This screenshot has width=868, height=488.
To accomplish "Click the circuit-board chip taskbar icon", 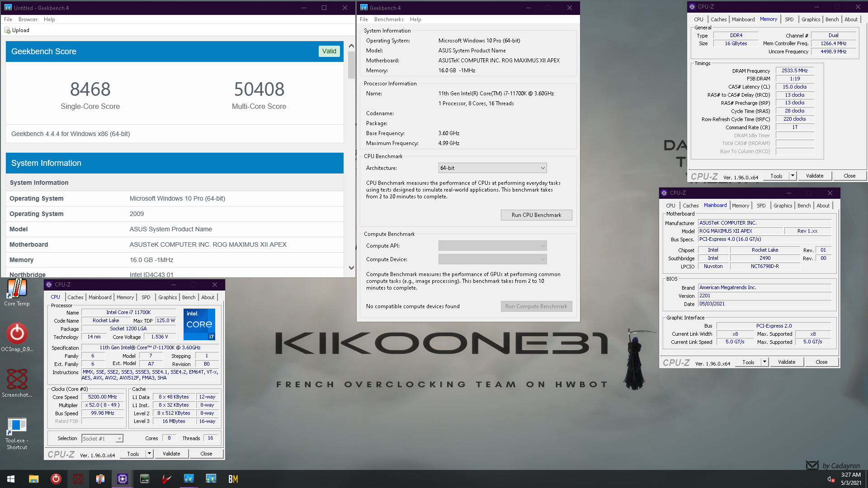I will point(145,479).
